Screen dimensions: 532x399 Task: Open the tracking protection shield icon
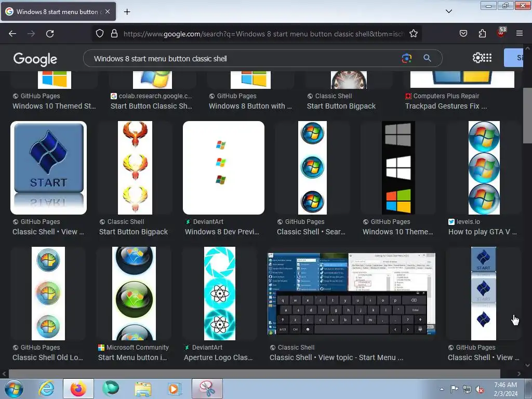[x=99, y=34]
